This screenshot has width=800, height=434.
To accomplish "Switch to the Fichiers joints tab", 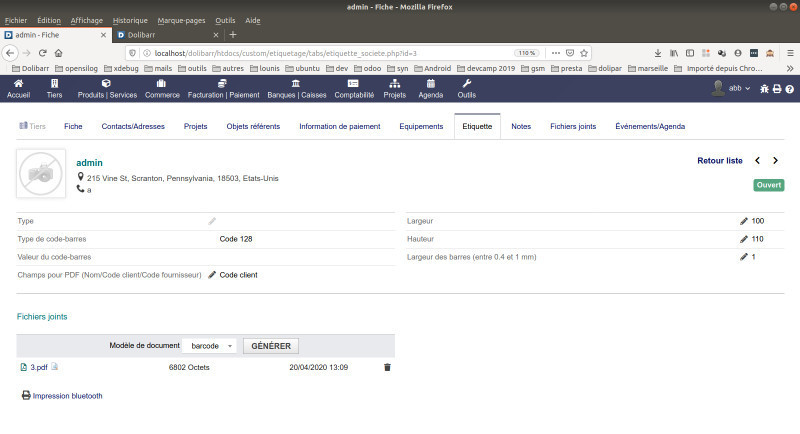I will [x=572, y=127].
